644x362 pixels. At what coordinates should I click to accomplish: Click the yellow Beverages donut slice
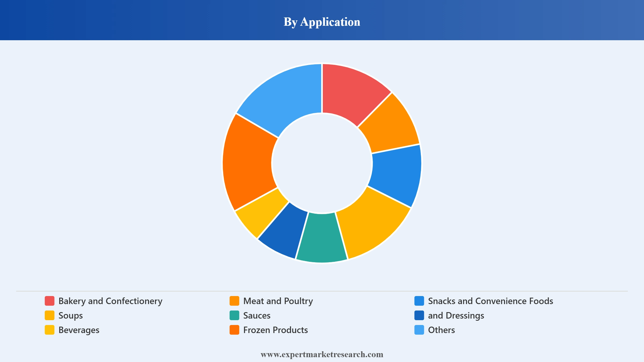pyautogui.click(x=260, y=213)
